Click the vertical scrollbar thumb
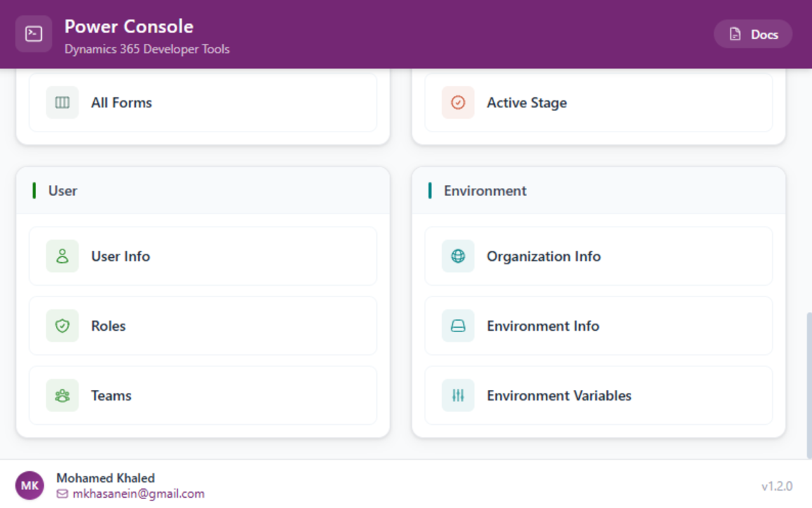812x508 pixels. coord(809,385)
